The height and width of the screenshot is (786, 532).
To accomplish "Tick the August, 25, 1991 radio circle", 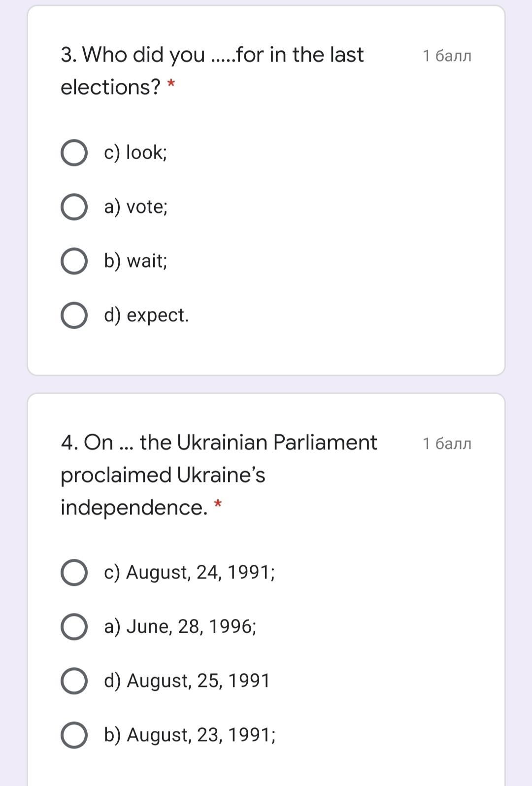I will click(x=74, y=681).
